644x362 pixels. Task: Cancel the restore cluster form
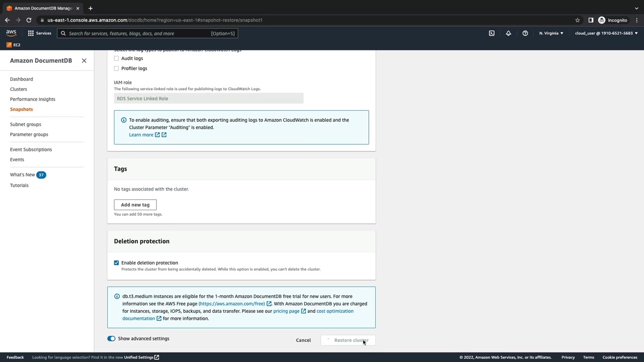[x=303, y=340]
